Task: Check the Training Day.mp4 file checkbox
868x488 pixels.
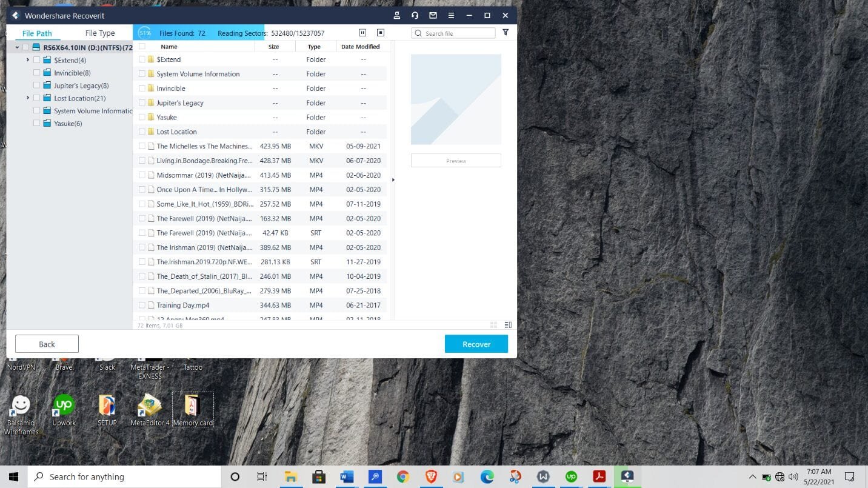Action: 142,306
